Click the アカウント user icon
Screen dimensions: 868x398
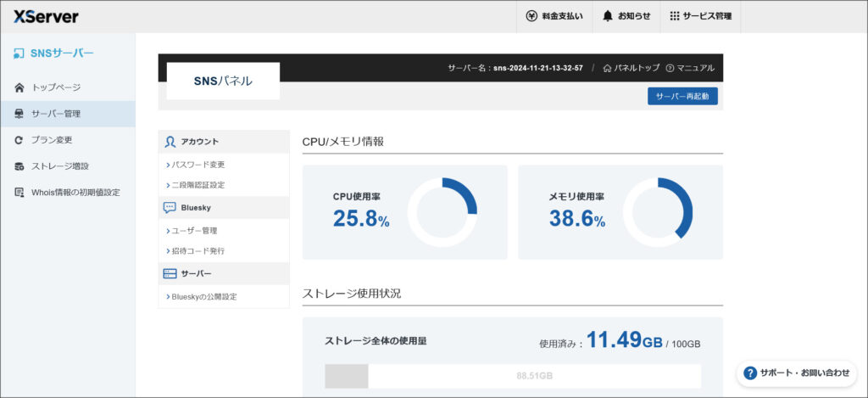click(170, 142)
